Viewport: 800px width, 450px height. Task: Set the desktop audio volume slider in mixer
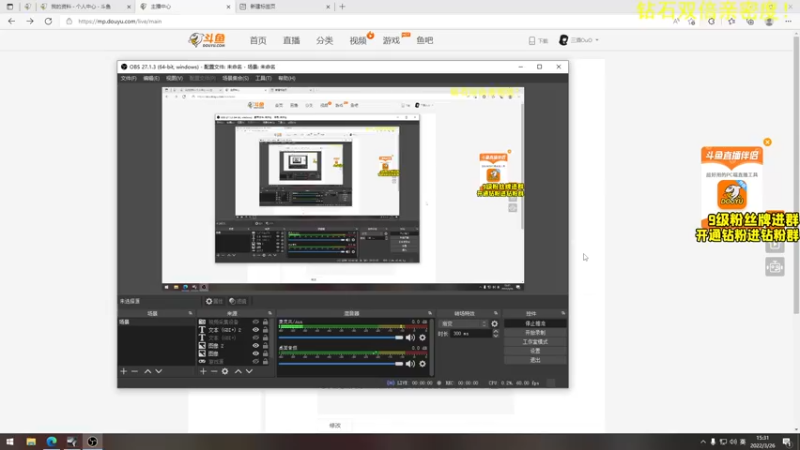[x=341, y=364]
